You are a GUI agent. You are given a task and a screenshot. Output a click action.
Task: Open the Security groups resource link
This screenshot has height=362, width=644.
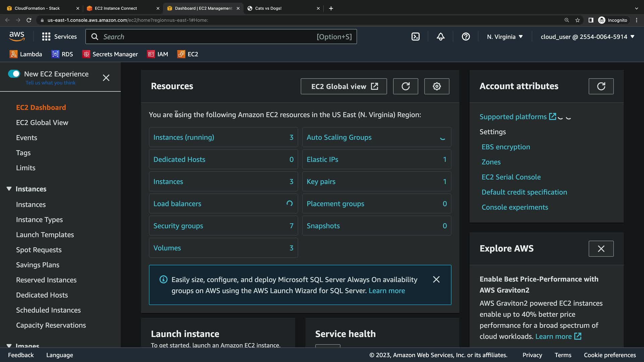tap(178, 226)
